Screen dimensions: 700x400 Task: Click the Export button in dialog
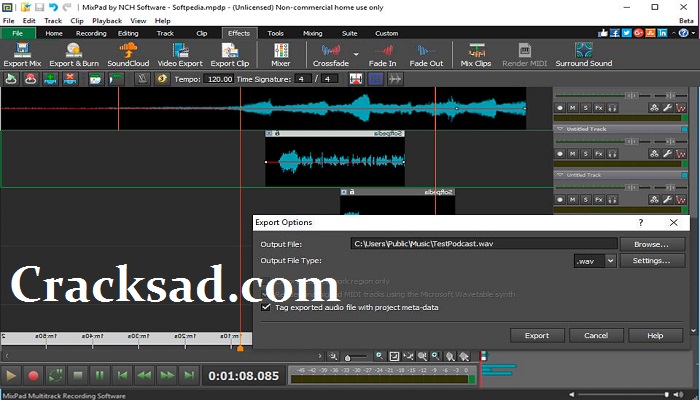coord(537,335)
